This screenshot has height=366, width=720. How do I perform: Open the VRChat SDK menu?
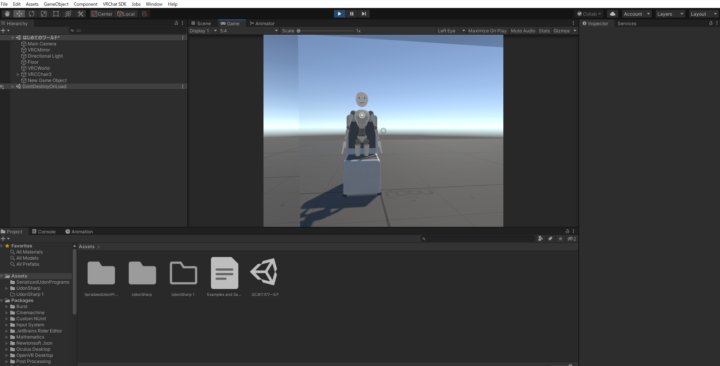click(x=114, y=4)
